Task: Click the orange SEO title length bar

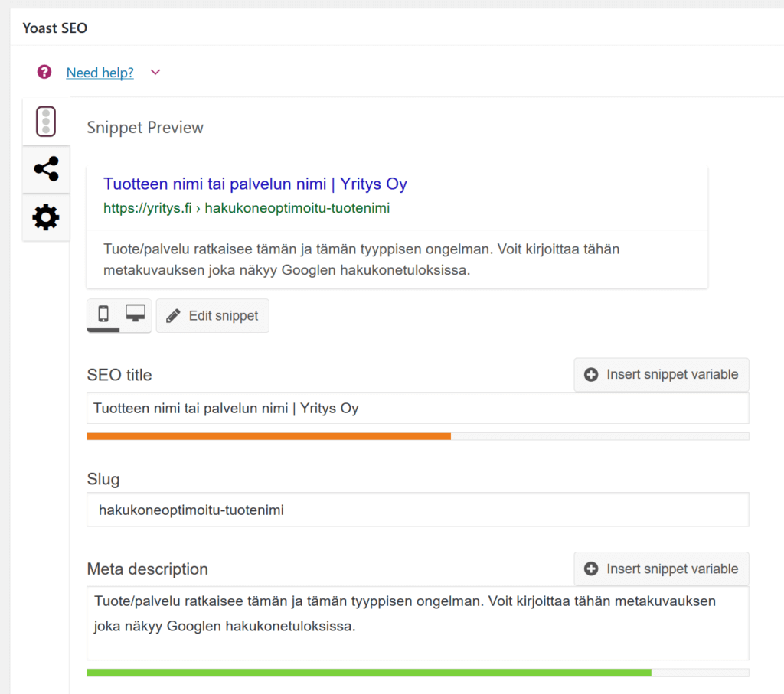Action: (x=268, y=436)
